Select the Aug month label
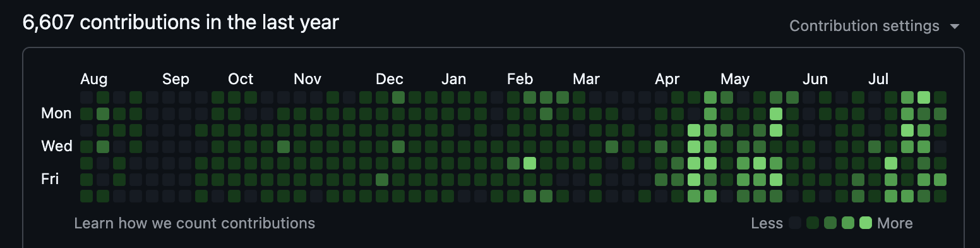 (94, 79)
